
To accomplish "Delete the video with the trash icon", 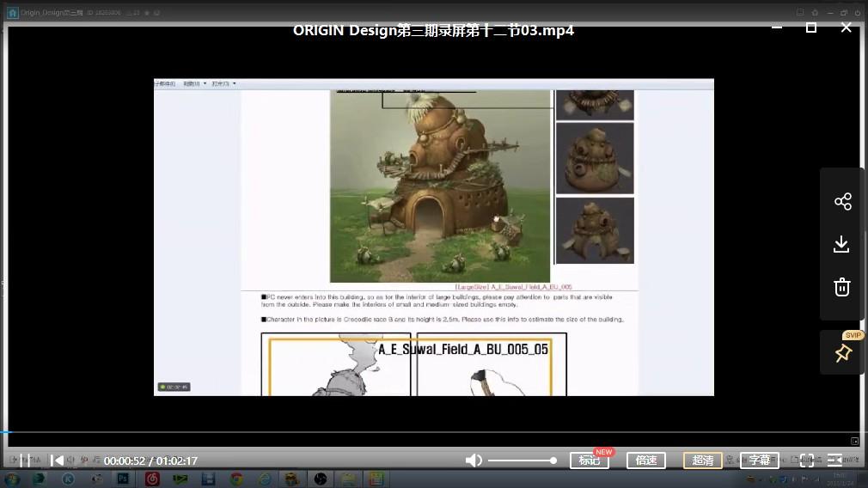I will point(842,287).
